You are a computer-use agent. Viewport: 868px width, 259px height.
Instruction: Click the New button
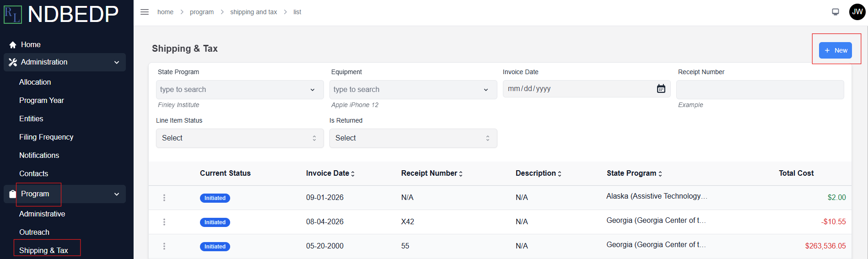click(836, 50)
